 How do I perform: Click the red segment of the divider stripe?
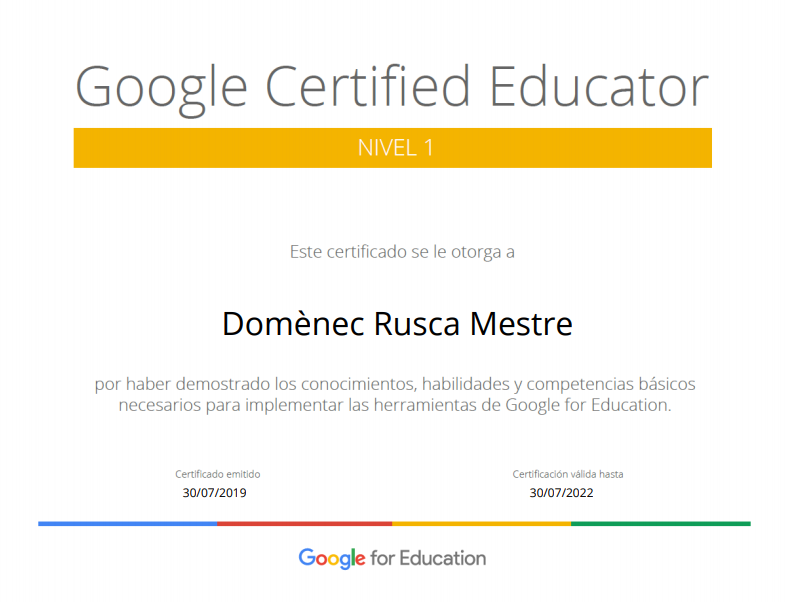pyautogui.click(x=304, y=523)
